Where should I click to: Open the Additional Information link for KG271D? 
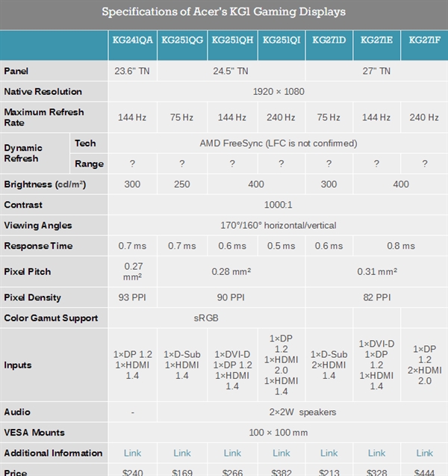(329, 453)
